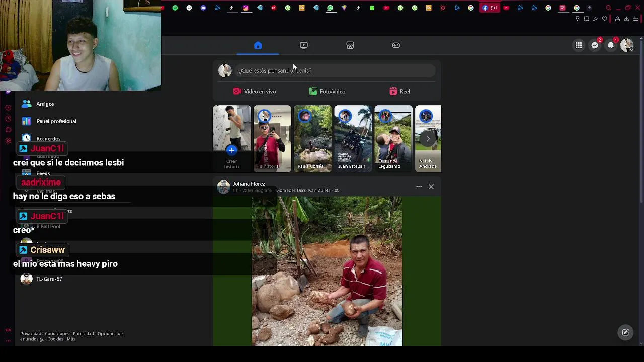
Task: Open the Publicidad footer link
Action: (x=83, y=334)
